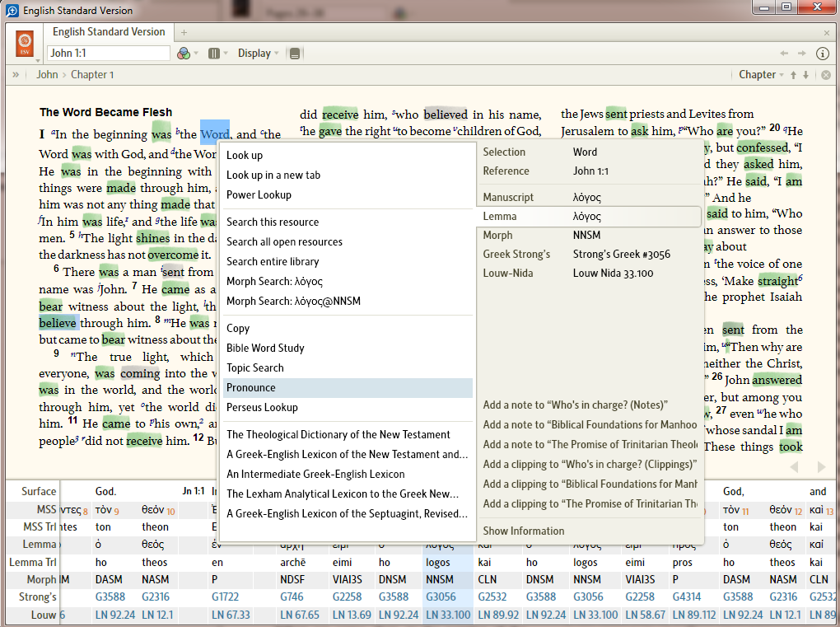Select Greek Strong's #3056 row
This screenshot has height=627, width=840.
pyautogui.click(x=590, y=254)
